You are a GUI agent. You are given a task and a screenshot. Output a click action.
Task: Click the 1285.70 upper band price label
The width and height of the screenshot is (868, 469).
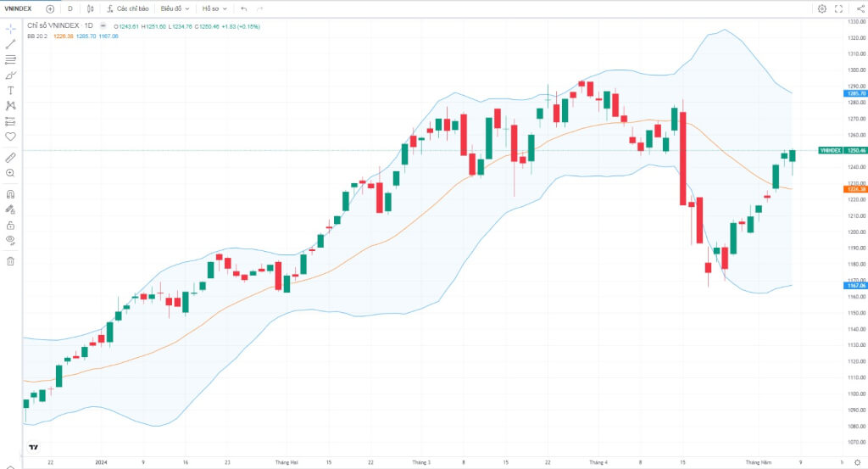click(856, 93)
